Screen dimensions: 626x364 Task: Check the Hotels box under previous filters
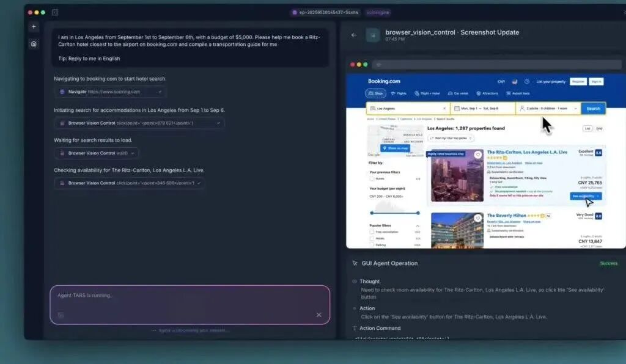coord(372,178)
